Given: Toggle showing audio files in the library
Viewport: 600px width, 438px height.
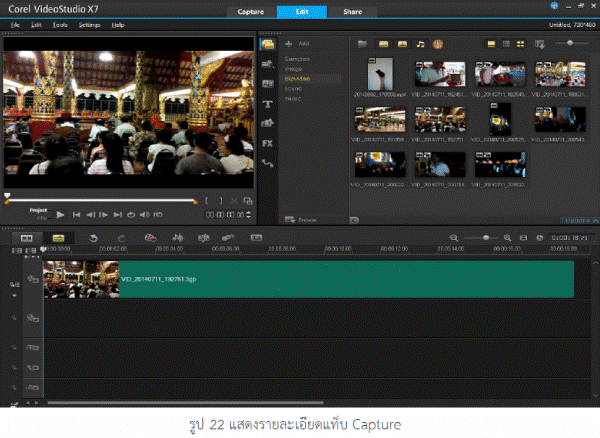Looking at the screenshot, I should [420, 44].
